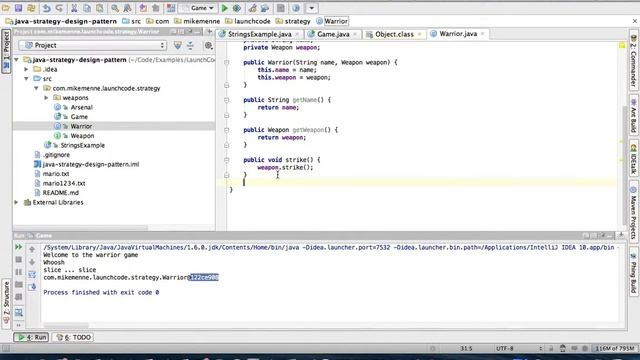Fold the Warrior constructor in gutter

pos(227,63)
